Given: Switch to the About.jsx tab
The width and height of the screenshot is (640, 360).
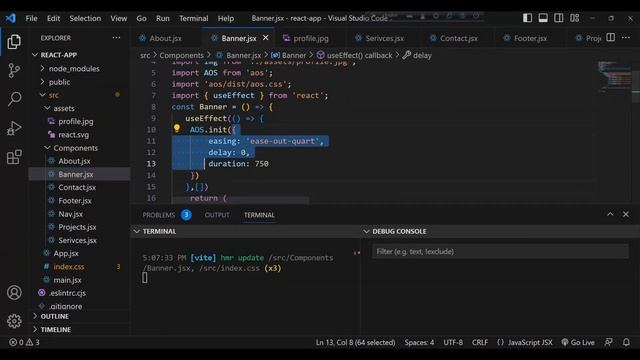Looking at the screenshot, I should [166, 38].
